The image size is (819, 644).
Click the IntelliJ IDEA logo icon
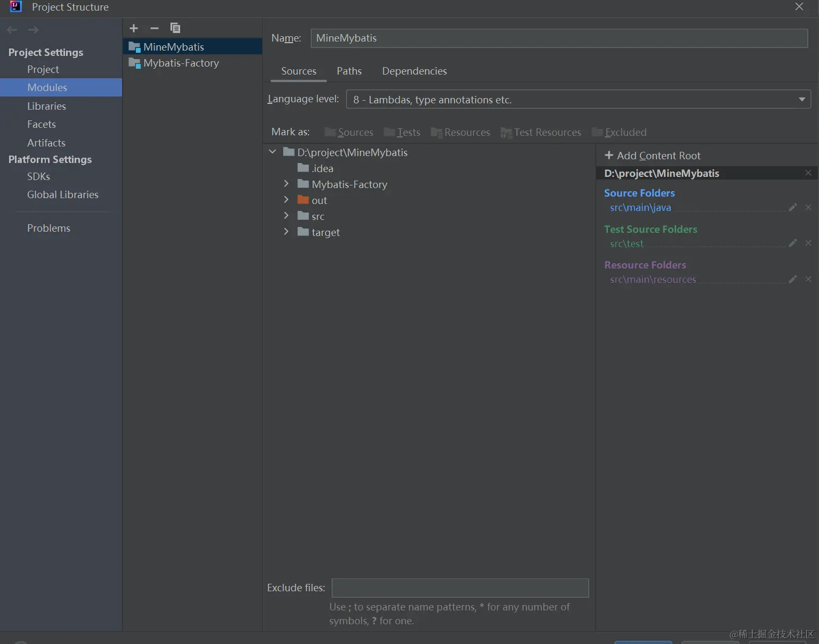coord(16,7)
